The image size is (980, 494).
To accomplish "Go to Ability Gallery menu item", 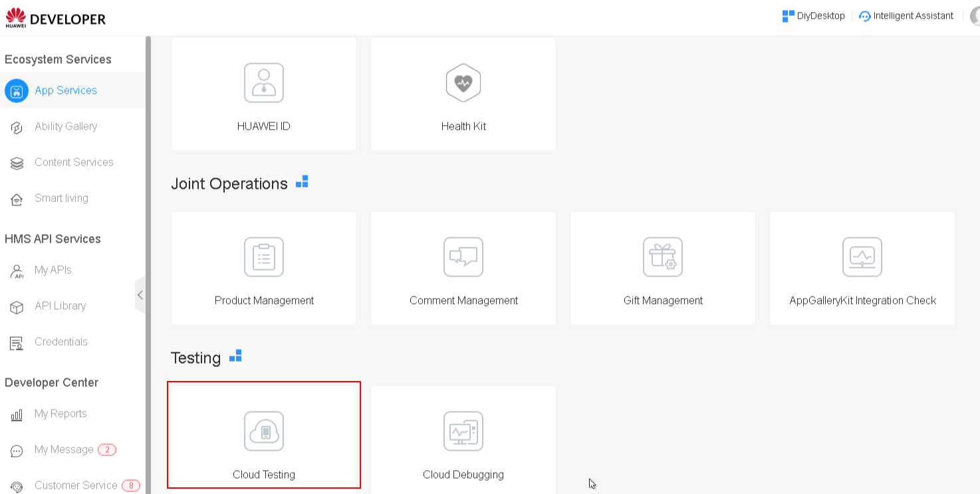I will 66,126.
